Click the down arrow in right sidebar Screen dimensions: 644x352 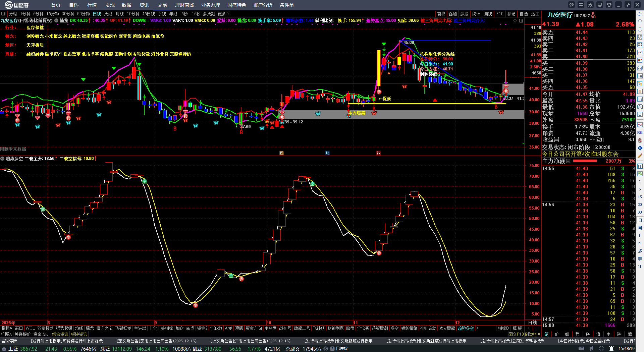tap(640, 30)
